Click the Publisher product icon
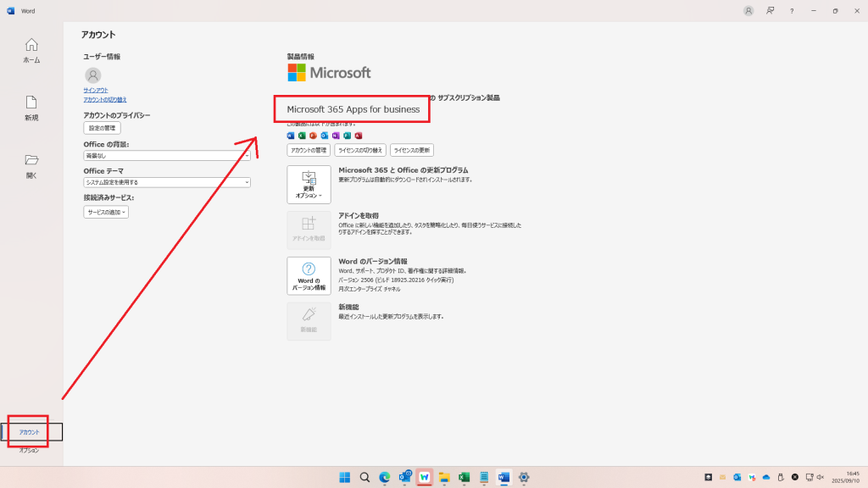The width and height of the screenshot is (868, 488). pyautogui.click(x=347, y=136)
